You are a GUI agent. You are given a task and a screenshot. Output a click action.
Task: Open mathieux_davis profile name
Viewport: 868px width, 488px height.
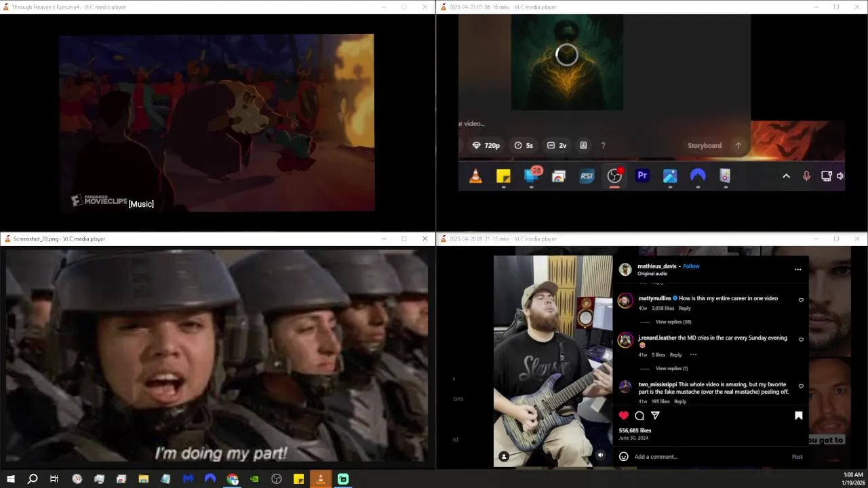656,266
